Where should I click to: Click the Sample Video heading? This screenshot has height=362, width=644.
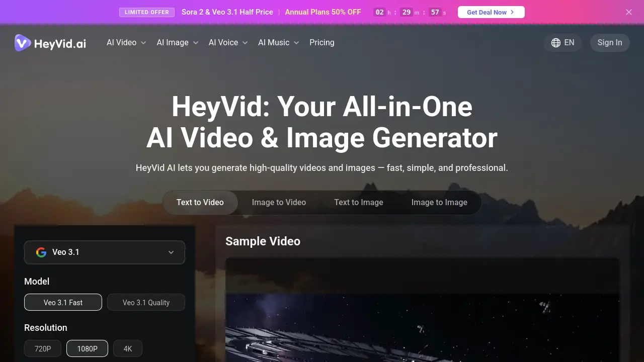click(x=263, y=241)
